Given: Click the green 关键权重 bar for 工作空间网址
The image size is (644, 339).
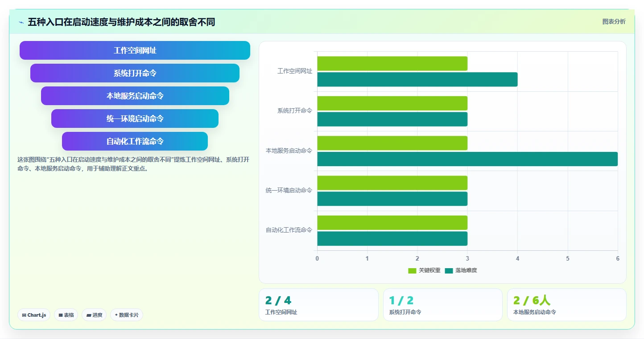Looking at the screenshot, I should [392, 63].
